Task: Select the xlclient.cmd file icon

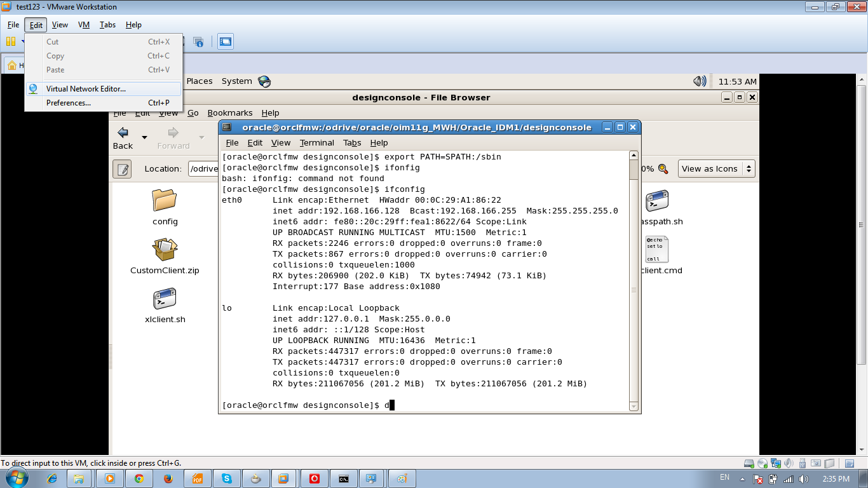Action: (657, 249)
